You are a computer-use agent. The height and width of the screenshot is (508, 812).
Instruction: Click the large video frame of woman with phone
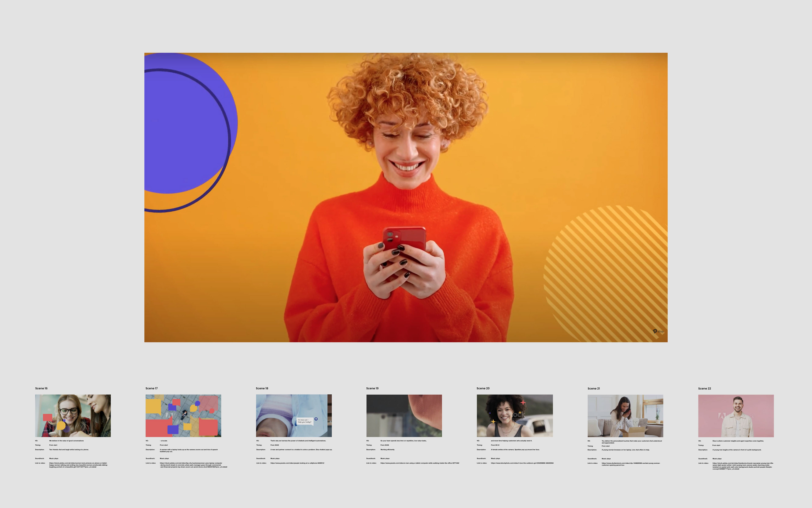click(406, 197)
